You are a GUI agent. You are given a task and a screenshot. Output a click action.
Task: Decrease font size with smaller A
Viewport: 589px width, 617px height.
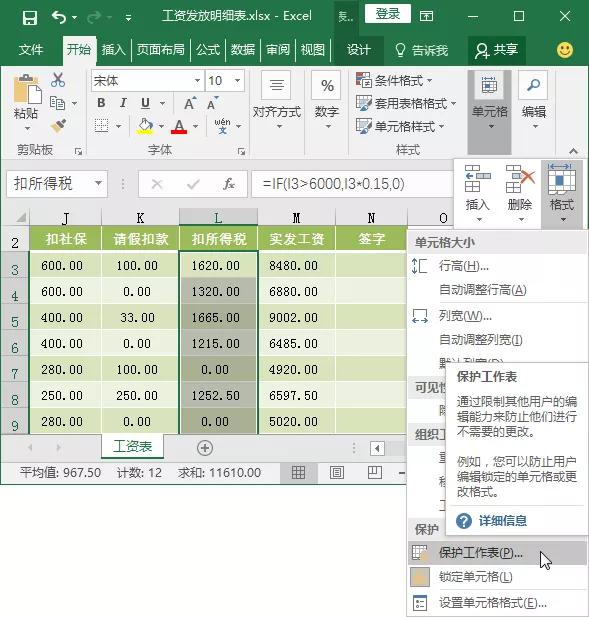click(212, 103)
